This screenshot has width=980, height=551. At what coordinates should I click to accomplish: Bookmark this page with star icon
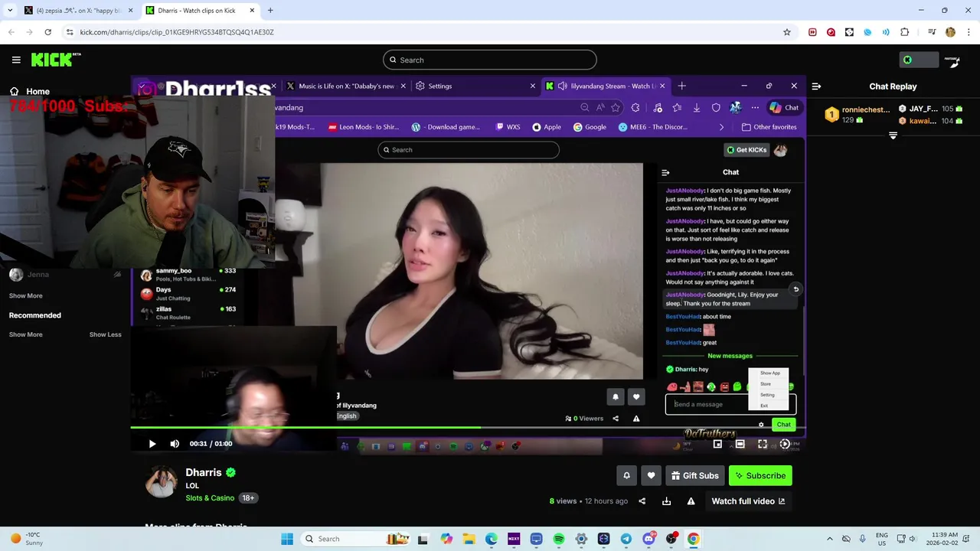[x=786, y=32]
